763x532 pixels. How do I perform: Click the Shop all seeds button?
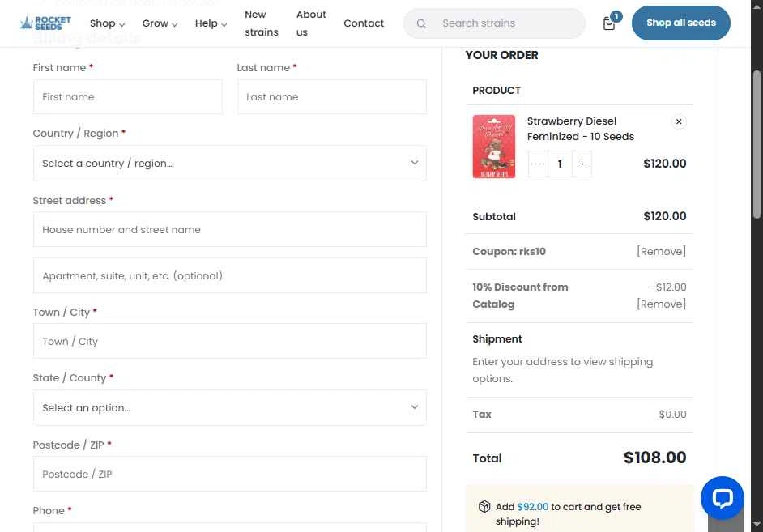pos(680,23)
